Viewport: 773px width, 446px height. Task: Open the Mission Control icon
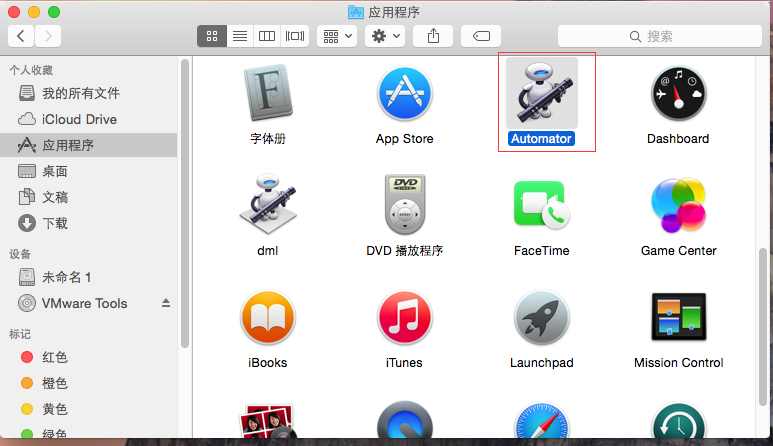678,317
